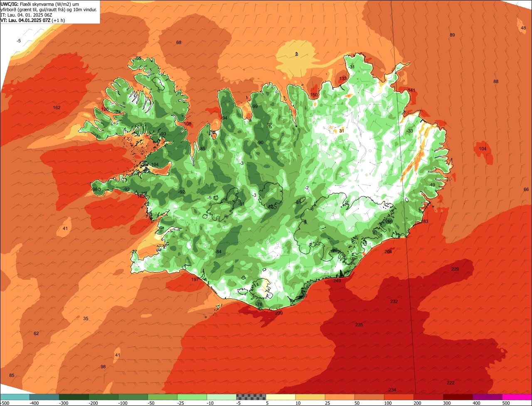The height and width of the screenshot is (406, 532).
Task: Click the '222' value at bottom right
Action: click(451, 383)
